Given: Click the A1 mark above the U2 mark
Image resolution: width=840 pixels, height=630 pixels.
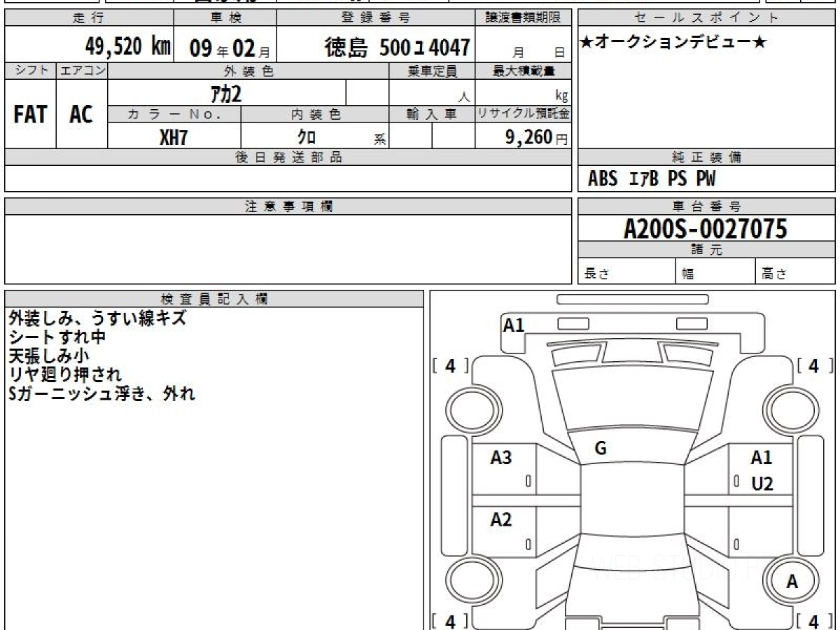Looking at the screenshot, I should click(761, 458).
